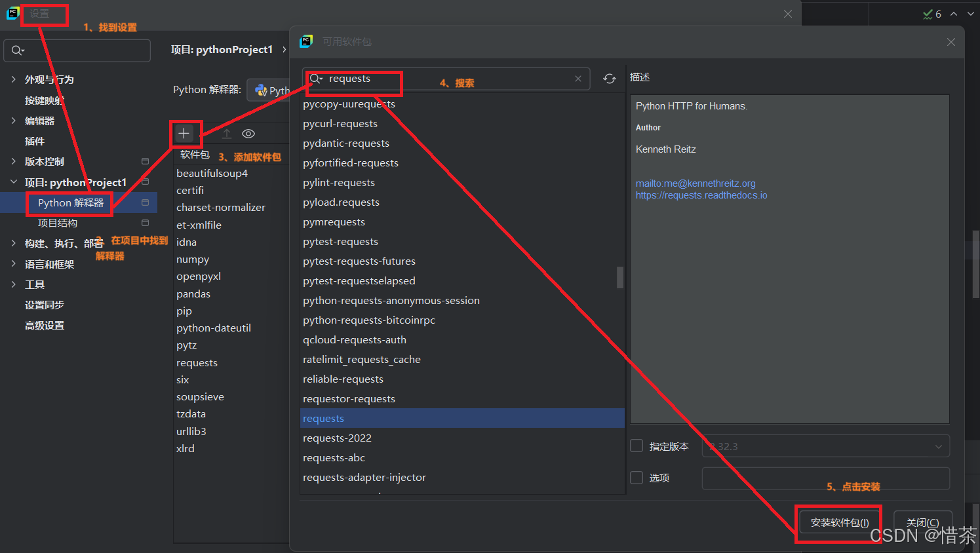
Task: Expand the 编辑器 settings node
Action: (x=13, y=121)
